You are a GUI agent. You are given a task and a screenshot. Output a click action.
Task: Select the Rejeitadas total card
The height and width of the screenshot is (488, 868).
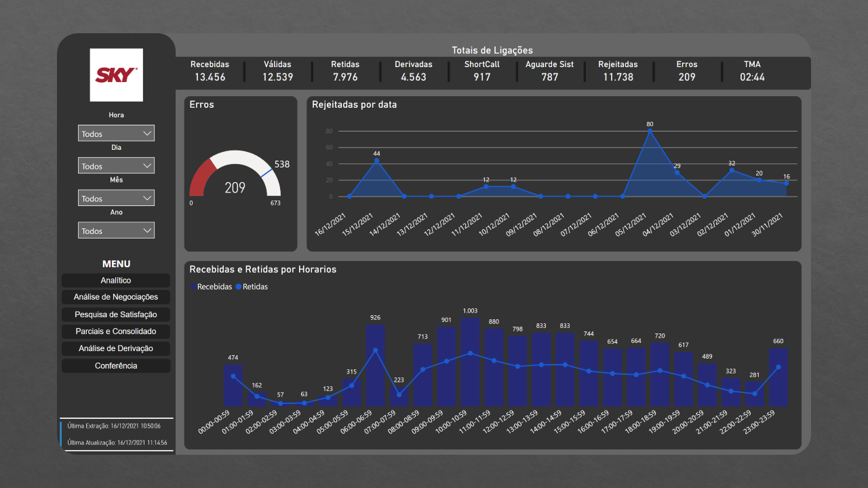[x=618, y=71]
